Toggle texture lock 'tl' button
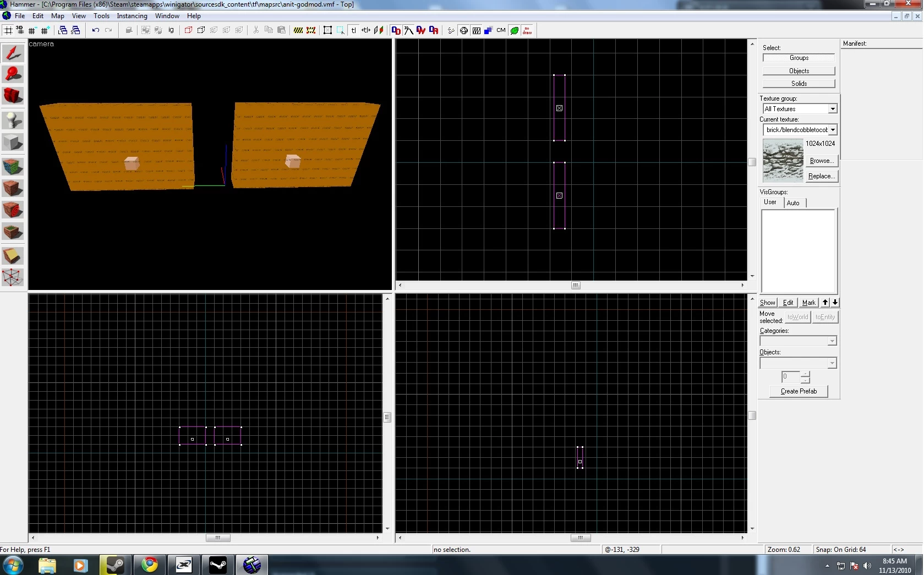The image size is (924, 575). (x=354, y=30)
